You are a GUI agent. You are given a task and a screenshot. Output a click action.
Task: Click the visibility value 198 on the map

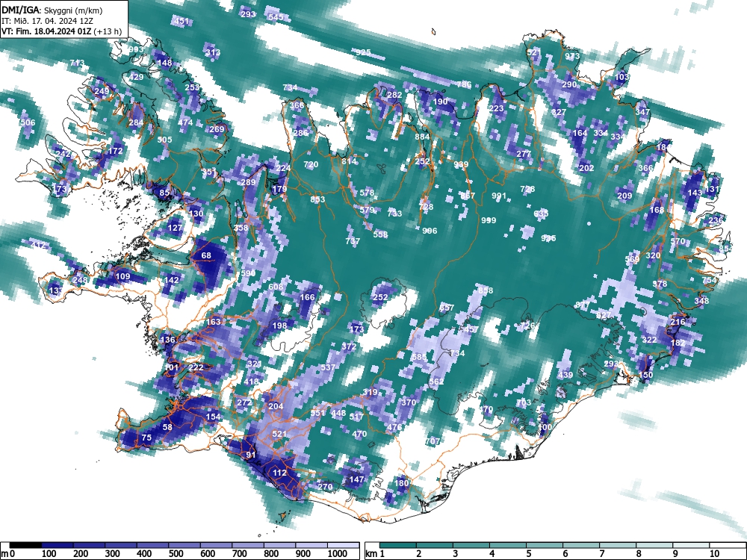[279, 326]
